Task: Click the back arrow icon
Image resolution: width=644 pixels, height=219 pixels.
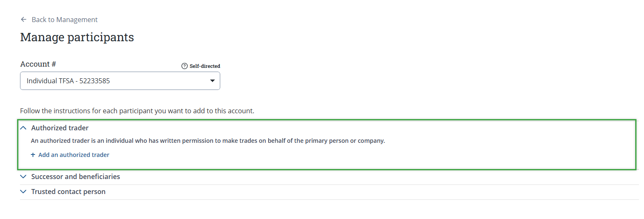Action: [23, 20]
